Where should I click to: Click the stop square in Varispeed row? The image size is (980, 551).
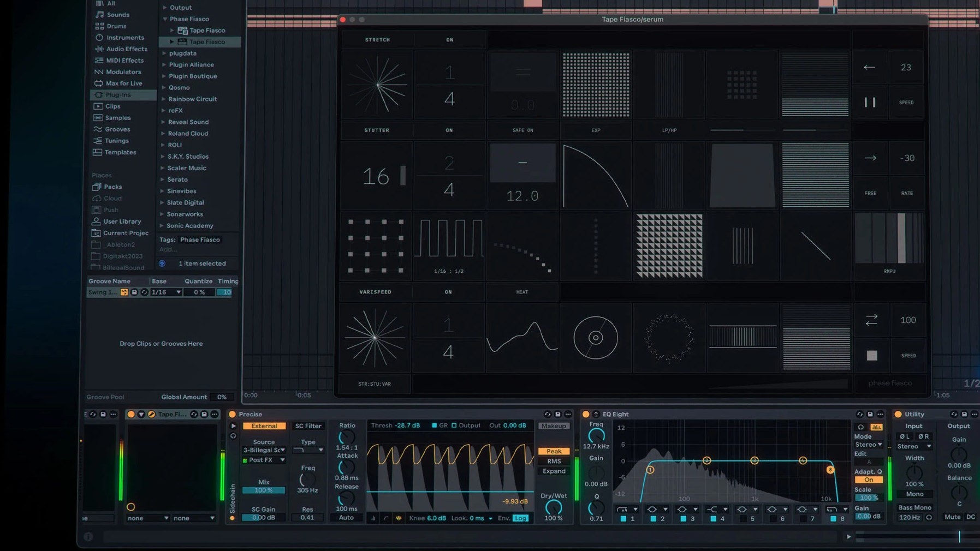[x=871, y=356]
